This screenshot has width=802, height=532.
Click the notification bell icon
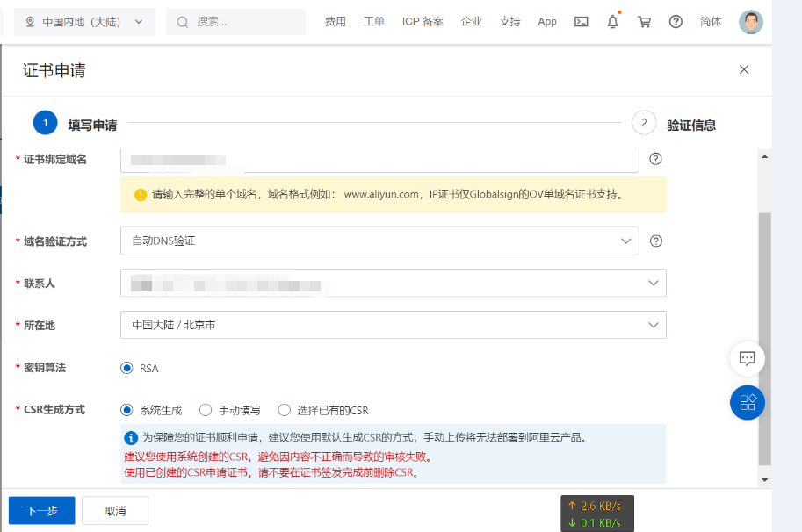point(612,22)
